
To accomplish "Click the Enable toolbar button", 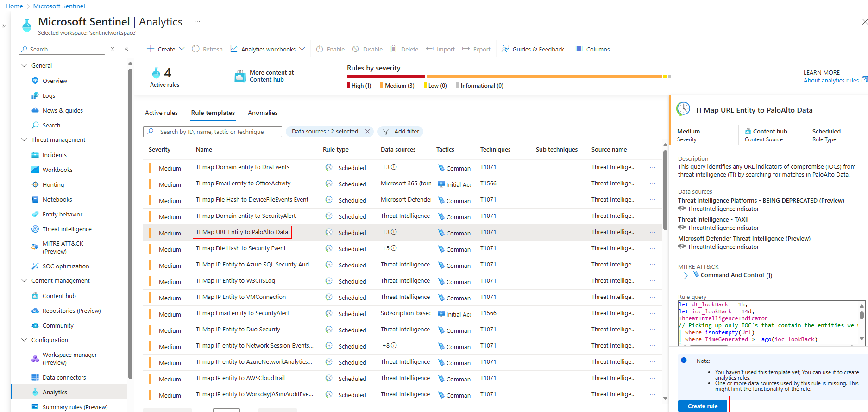I will point(330,49).
